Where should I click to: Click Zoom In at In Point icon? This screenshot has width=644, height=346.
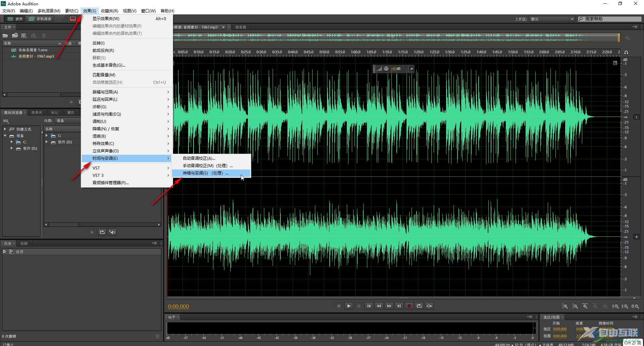(615, 306)
